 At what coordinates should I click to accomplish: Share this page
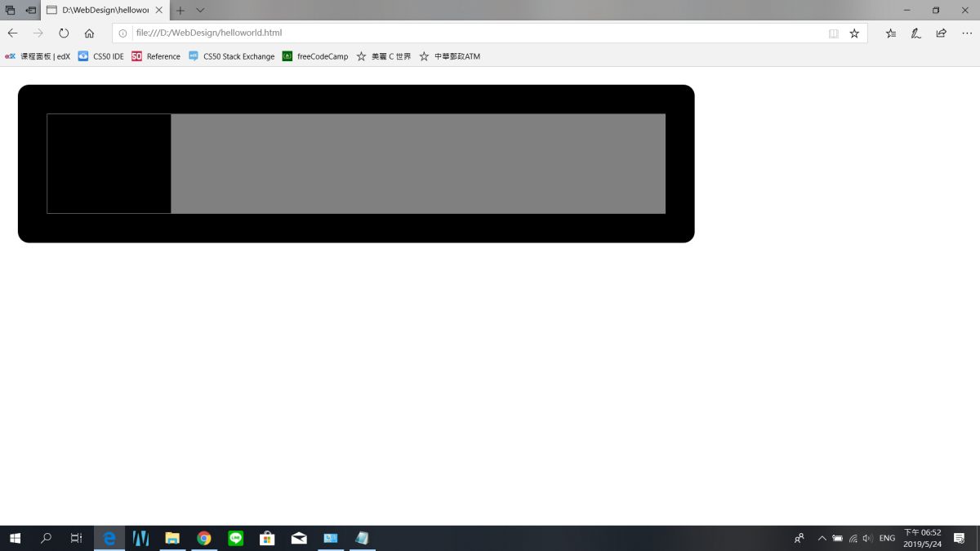942,33
